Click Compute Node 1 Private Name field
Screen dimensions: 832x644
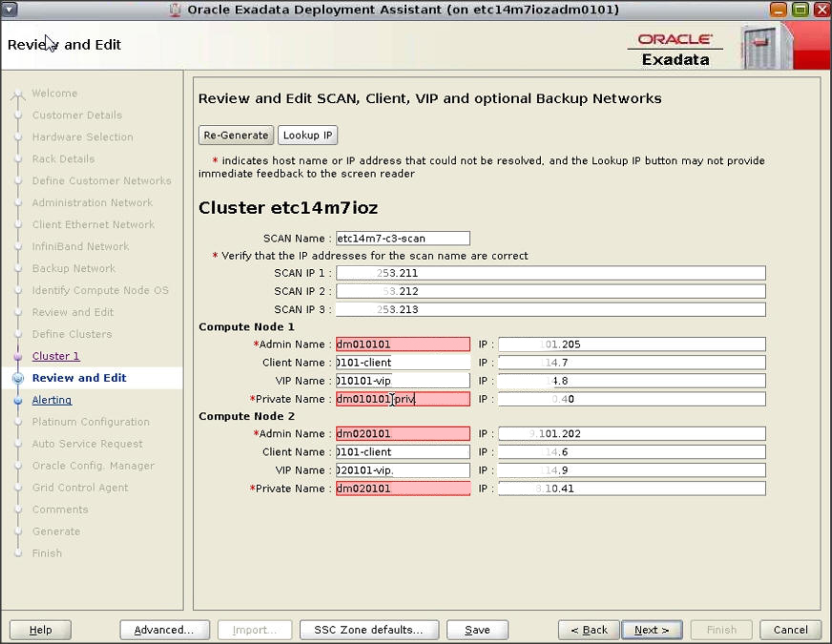click(403, 399)
